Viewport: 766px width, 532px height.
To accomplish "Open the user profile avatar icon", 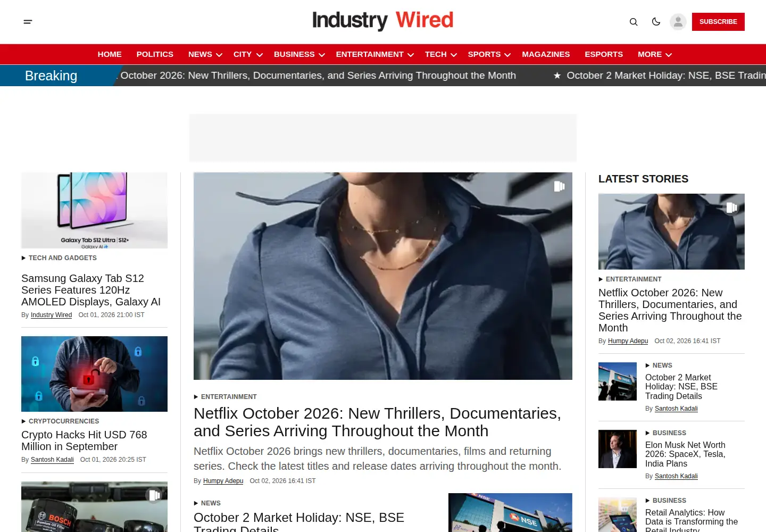I will point(678,22).
